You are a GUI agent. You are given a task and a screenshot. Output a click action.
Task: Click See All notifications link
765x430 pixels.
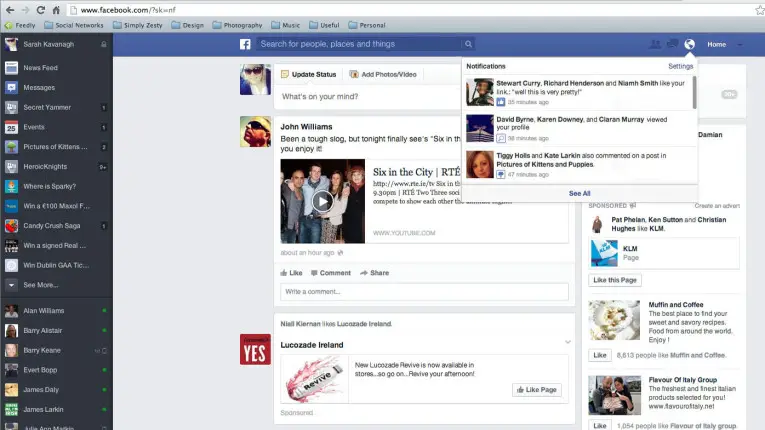pyautogui.click(x=579, y=193)
